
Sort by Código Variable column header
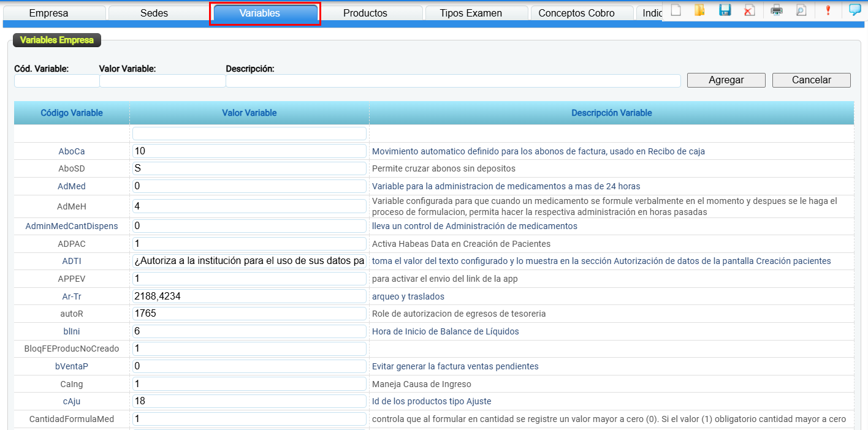72,113
